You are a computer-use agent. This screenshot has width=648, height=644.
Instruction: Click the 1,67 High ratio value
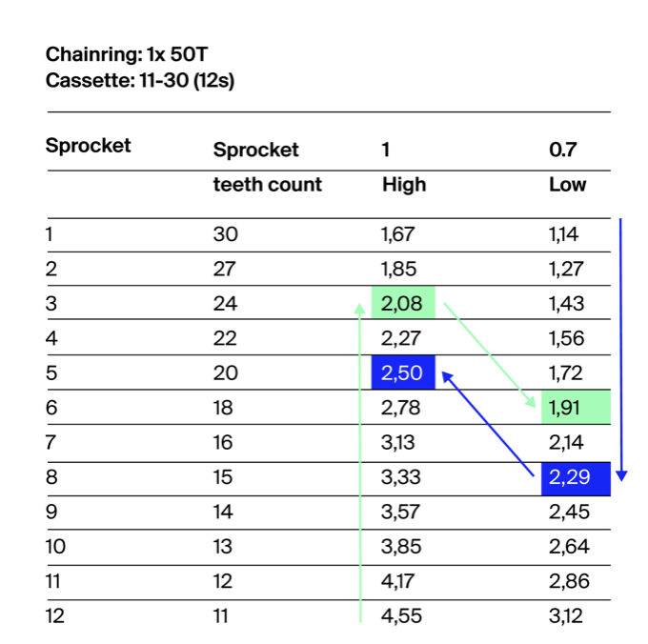(x=397, y=234)
